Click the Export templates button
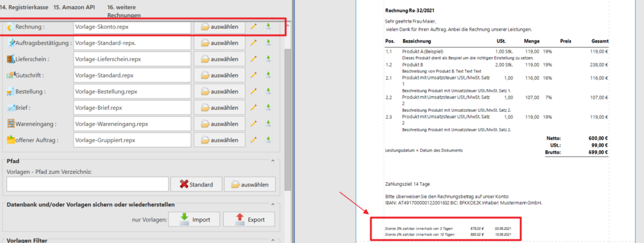This screenshot has width=644, height=243. tap(249, 220)
